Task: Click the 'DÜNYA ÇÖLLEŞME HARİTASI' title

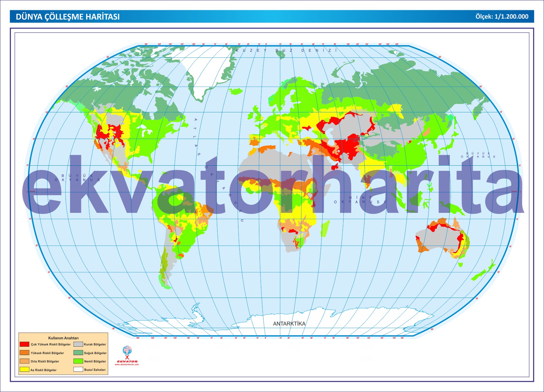Action: point(68,17)
